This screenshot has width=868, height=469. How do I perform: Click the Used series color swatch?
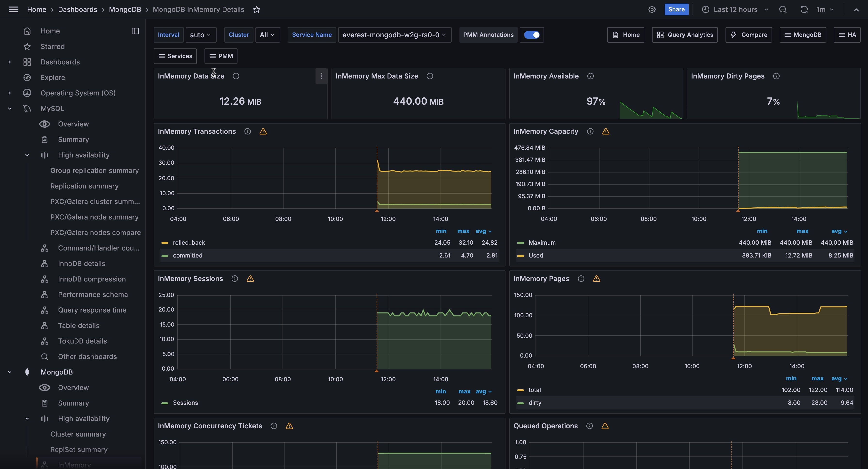(x=520, y=256)
